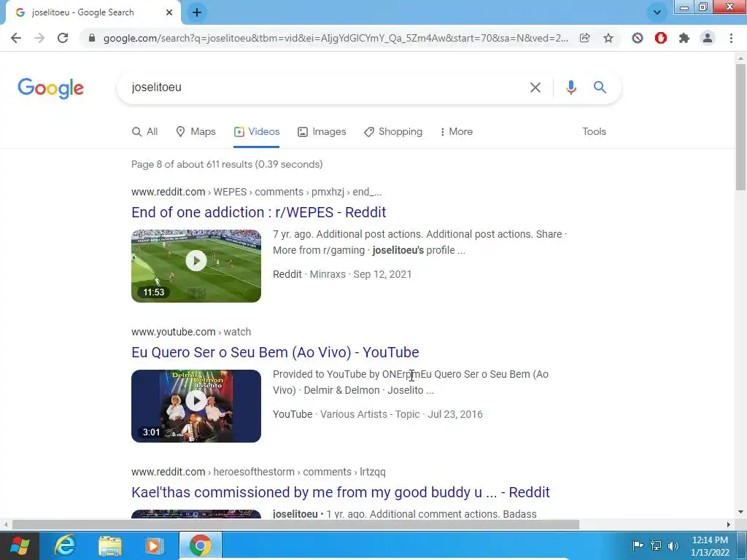Reload the current page
Screen dimensions: 747x560
pyautogui.click(x=63, y=38)
